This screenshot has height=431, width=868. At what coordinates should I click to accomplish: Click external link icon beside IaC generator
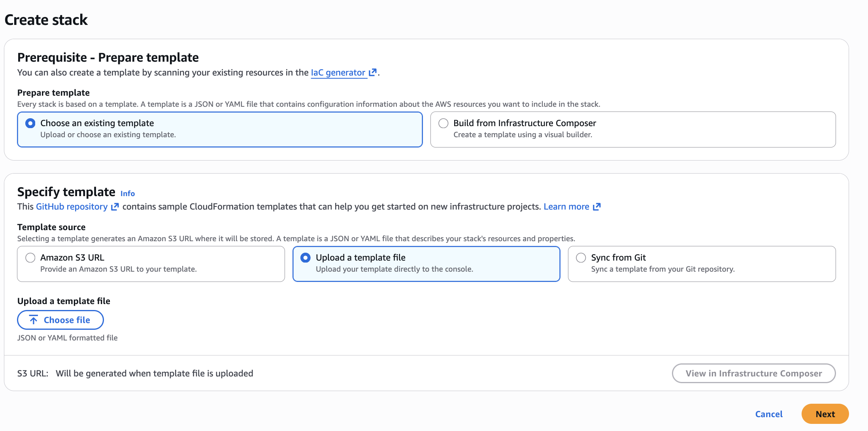pyautogui.click(x=372, y=73)
